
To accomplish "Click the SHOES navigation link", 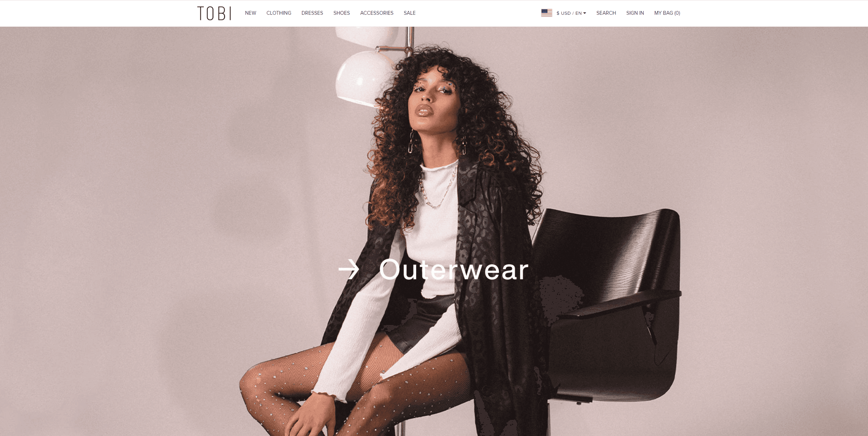I will coord(341,13).
